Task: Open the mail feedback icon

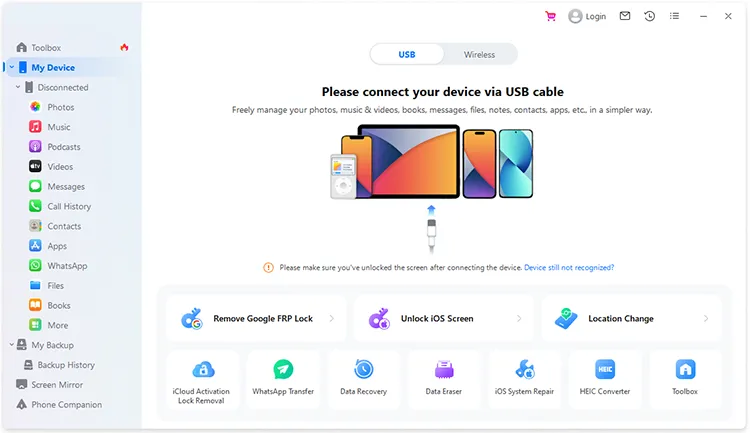Action: [x=625, y=16]
